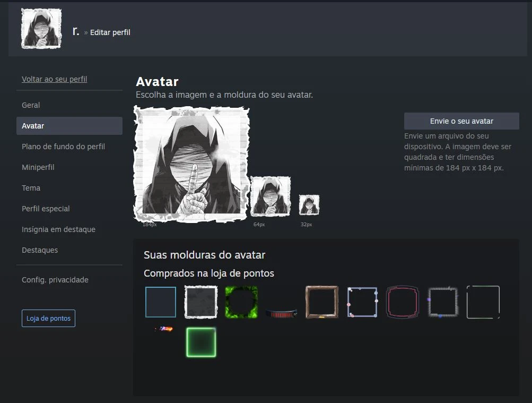The height and width of the screenshot is (403, 532).
Task: Pick the red striped bar frame
Action: pos(281,313)
